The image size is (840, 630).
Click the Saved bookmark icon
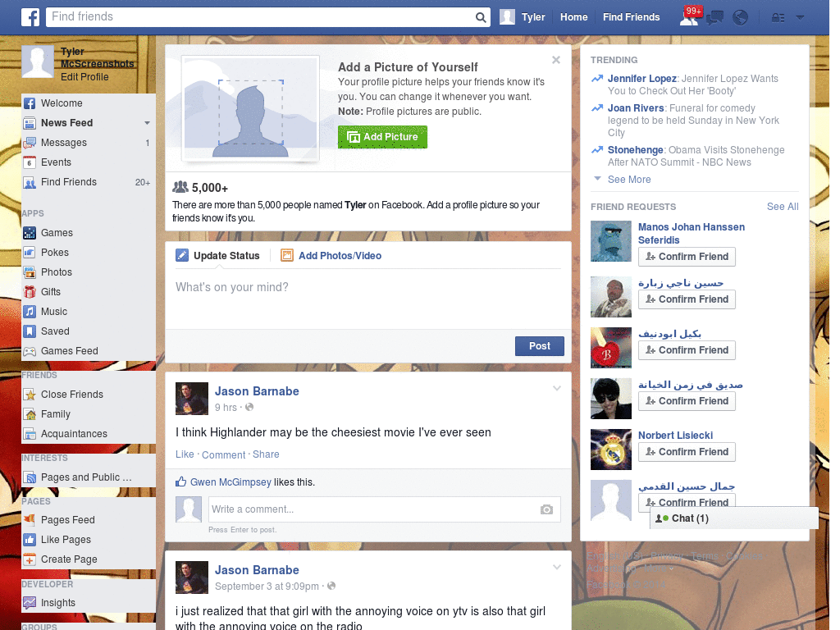[x=30, y=331]
